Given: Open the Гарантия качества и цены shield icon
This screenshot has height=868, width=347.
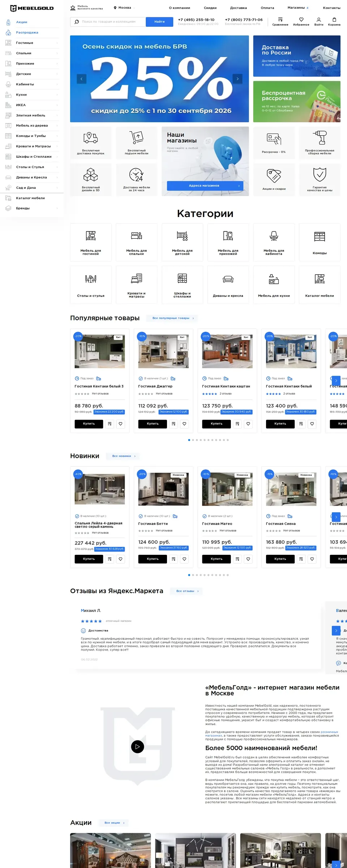Looking at the screenshot, I should 320,174.
